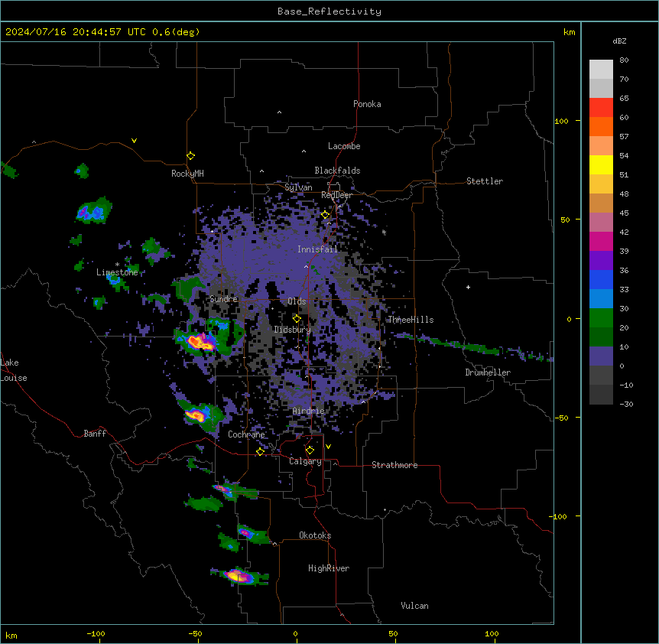Select the white asterisk marker above Limestone

[117, 265]
